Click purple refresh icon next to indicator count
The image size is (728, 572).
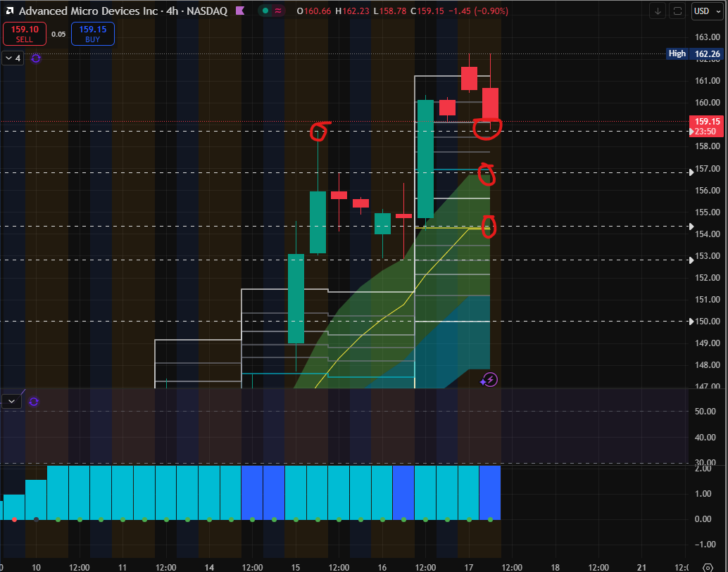click(x=36, y=58)
